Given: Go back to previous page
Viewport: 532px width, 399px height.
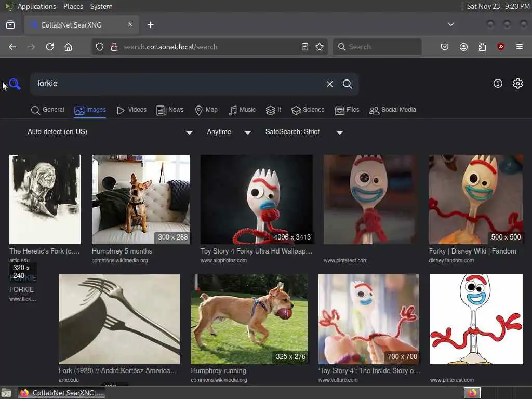Looking at the screenshot, I should click(x=12, y=47).
